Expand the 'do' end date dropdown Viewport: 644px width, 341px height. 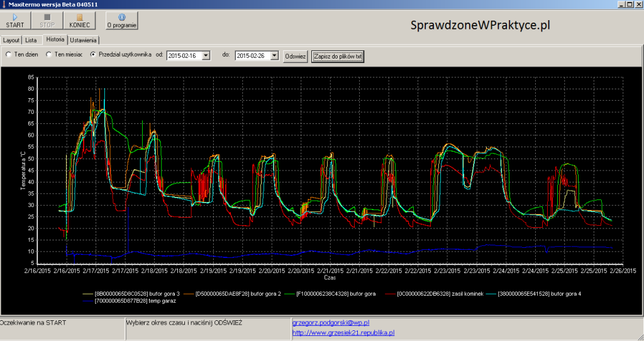coord(274,55)
